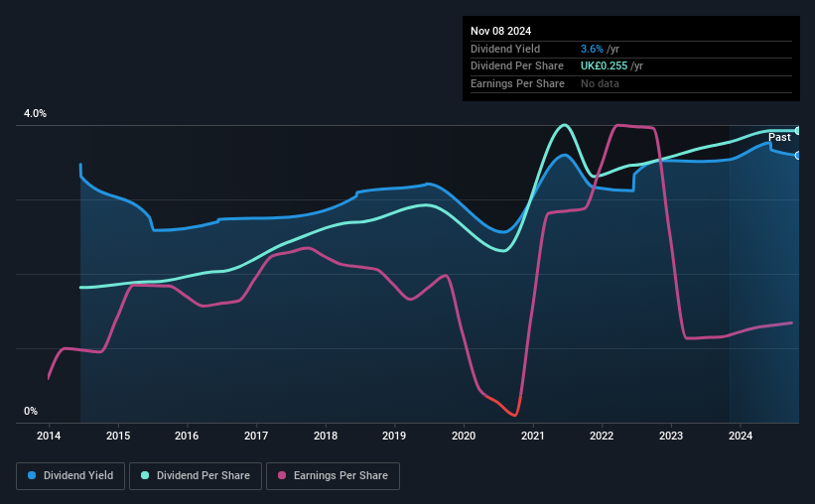
Task: Click the Dividend Yield endpoint marker
Action: (x=798, y=156)
